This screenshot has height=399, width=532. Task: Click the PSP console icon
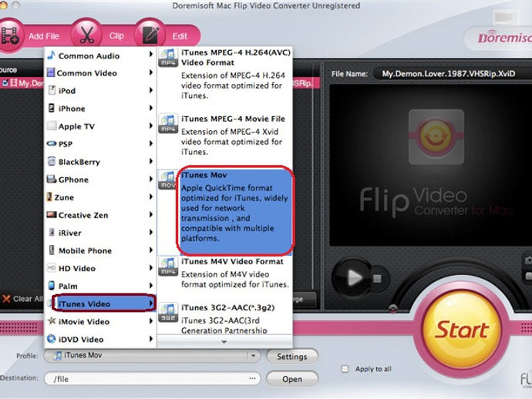[52, 143]
